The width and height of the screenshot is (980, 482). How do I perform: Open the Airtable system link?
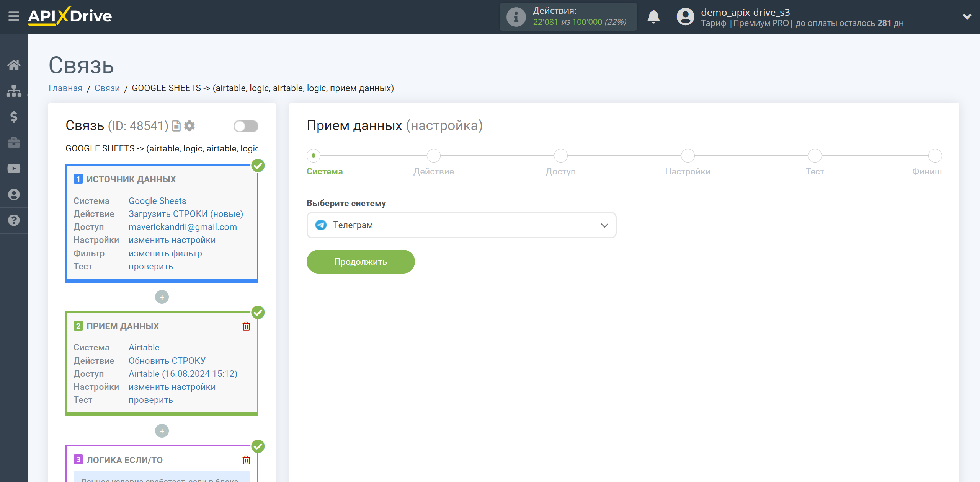(144, 347)
